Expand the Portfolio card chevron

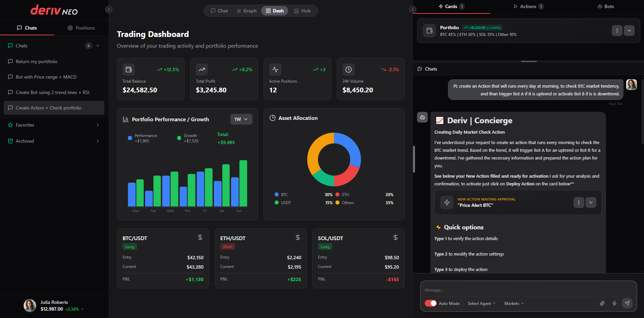coord(629,31)
